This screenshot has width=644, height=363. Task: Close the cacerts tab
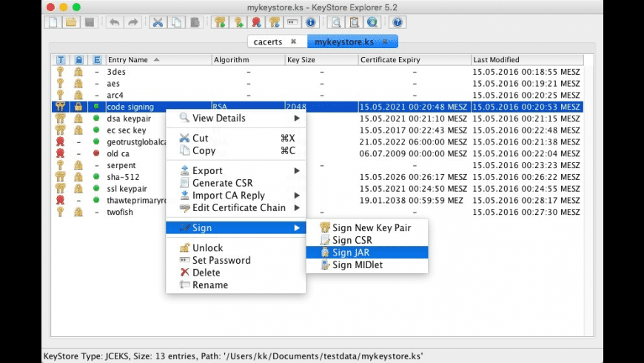293,42
